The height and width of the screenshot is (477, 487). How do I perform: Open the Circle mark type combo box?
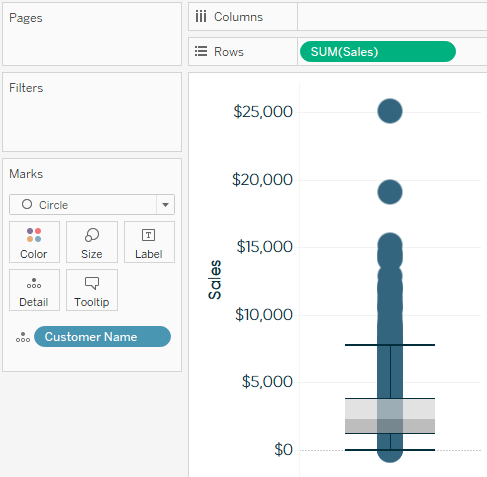click(92, 205)
